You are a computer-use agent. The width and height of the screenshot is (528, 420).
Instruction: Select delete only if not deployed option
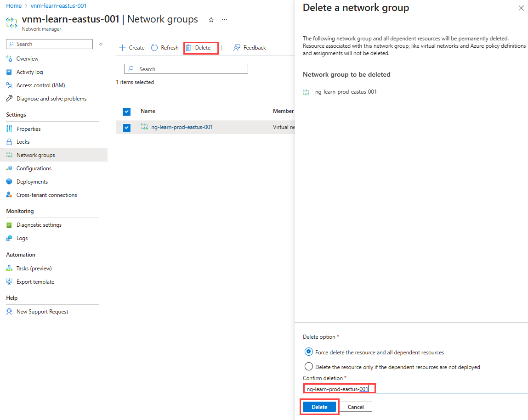click(308, 367)
